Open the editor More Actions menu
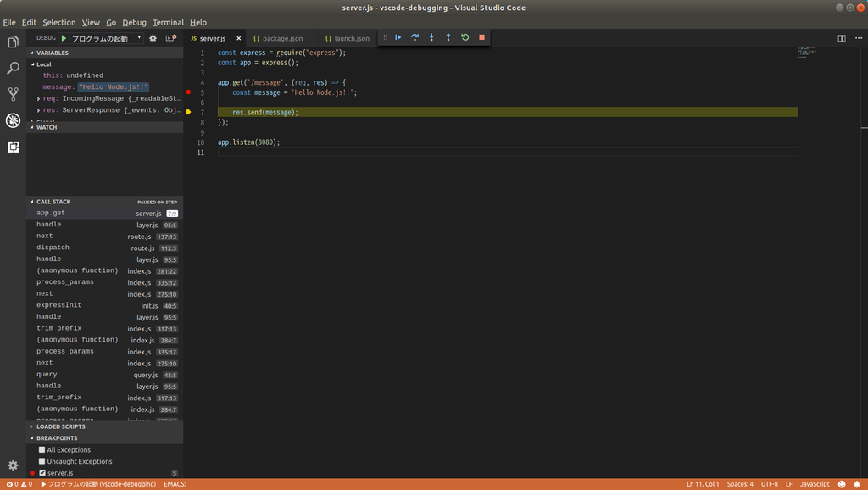 tap(859, 38)
